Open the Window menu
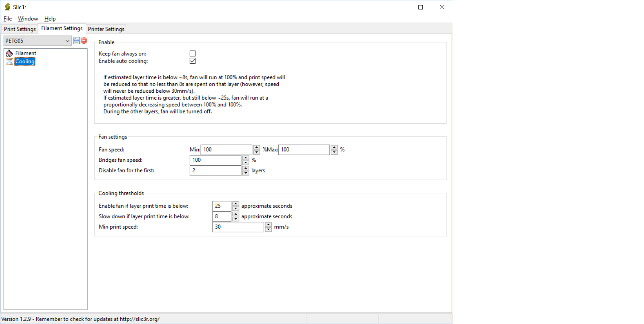The height and width of the screenshot is (324, 644). click(x=28, y=19)
